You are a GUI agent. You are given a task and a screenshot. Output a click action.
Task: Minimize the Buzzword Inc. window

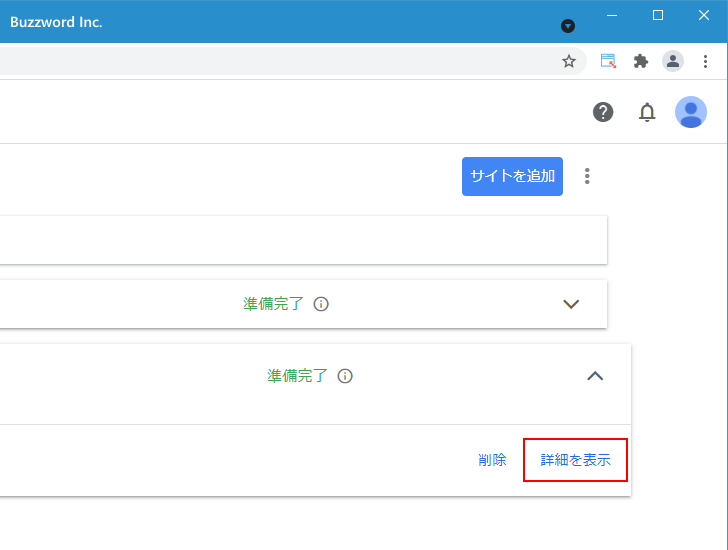pos(612,16)
